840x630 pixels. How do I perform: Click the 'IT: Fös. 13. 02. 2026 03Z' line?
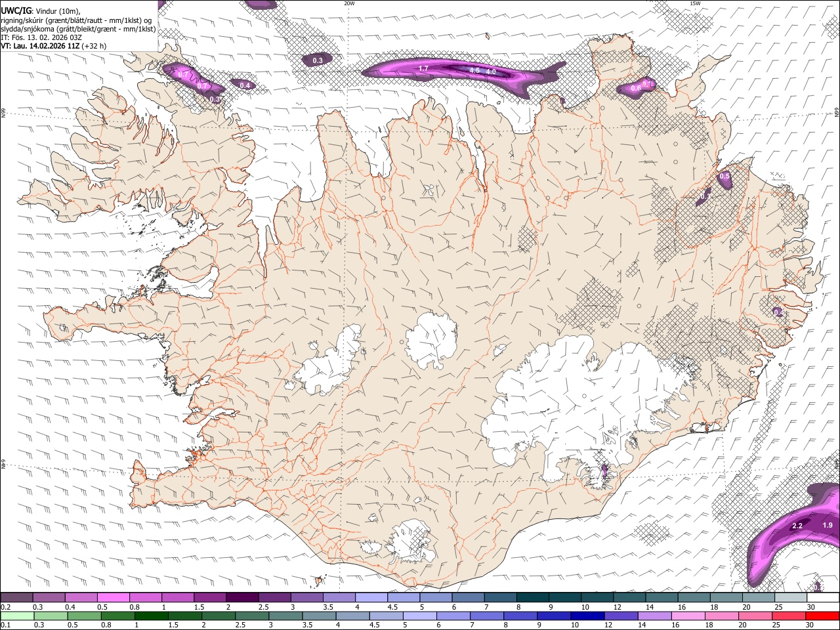click(41, 37)
